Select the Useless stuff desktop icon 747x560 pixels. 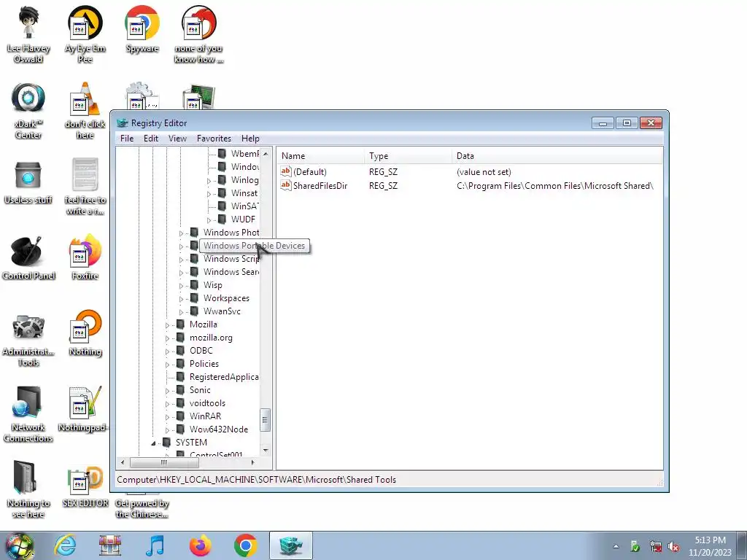[28, 182]
